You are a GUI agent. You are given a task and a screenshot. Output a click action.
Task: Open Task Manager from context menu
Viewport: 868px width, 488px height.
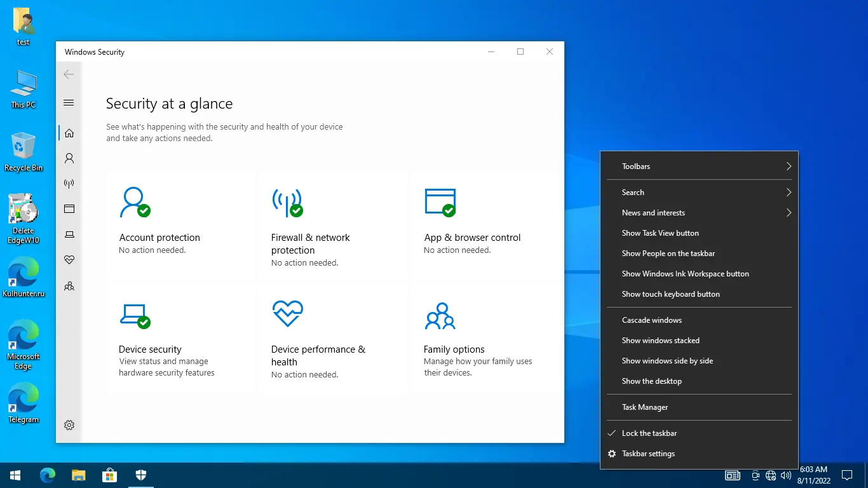645,407
